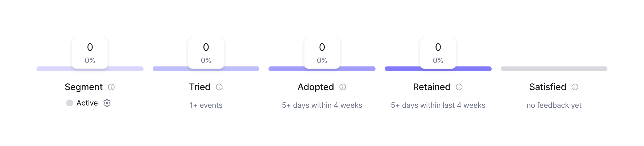This screenshot has width=644, height=146.
Task: Click the info icon beside Tried
Action: (219, 87)
